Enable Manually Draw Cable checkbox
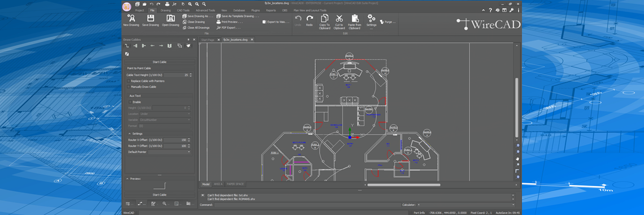 coord(129,87)
